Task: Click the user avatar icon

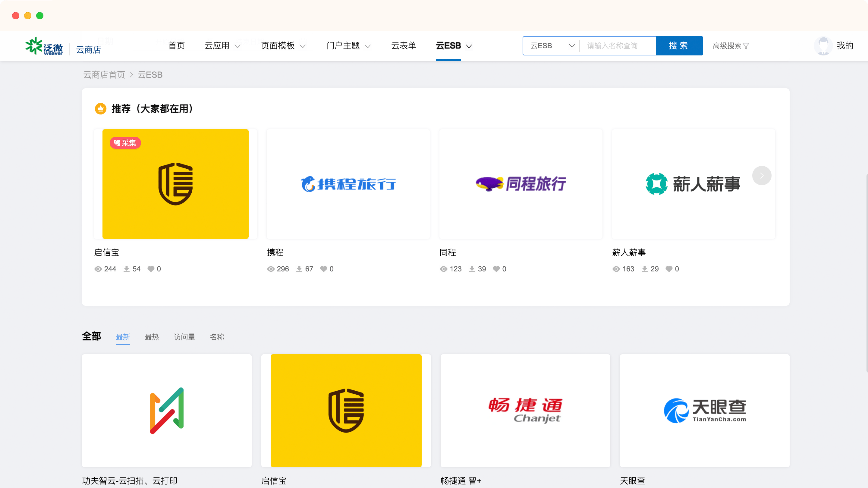Action: point(823,46)
